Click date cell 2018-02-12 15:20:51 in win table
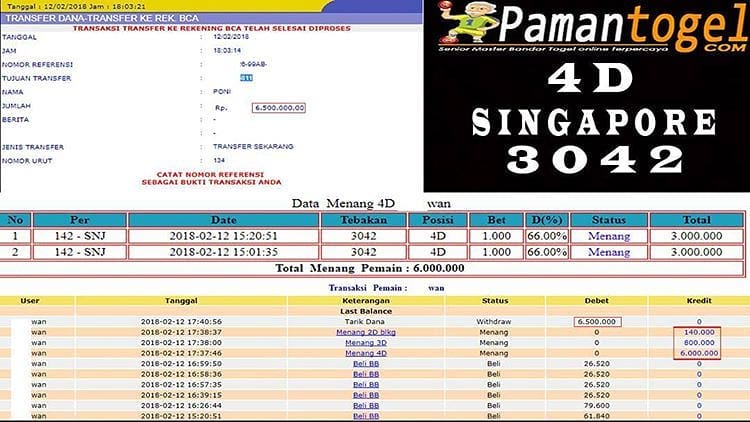The image size is (750, 422). click(x=223, y=236)
